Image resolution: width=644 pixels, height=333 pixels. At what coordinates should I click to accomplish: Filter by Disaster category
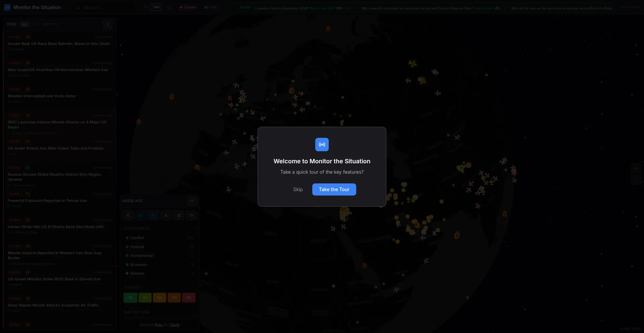(160, 273)
